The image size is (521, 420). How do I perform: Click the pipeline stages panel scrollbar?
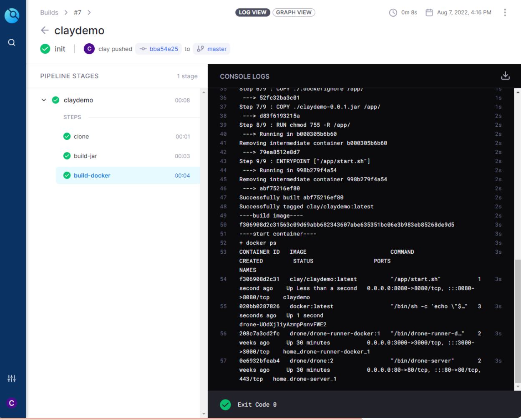[x=204, y=250]
